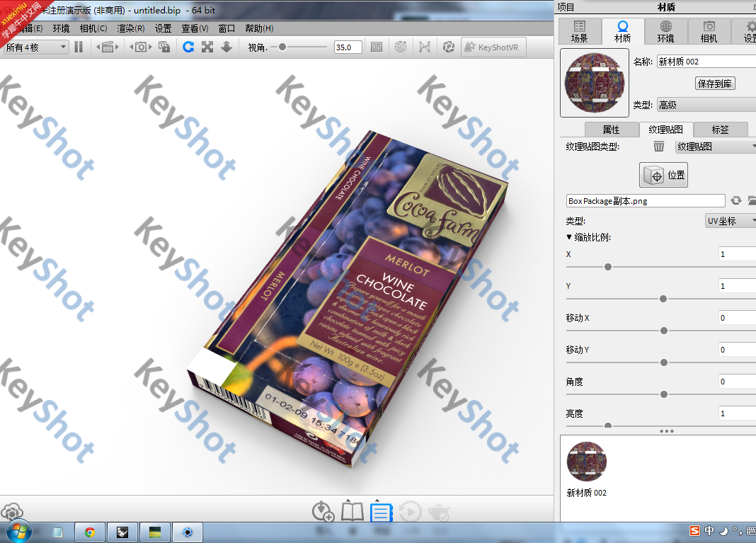Screen dimensions: 756x543
Task: Click the 位置 button
Action: 663,175
